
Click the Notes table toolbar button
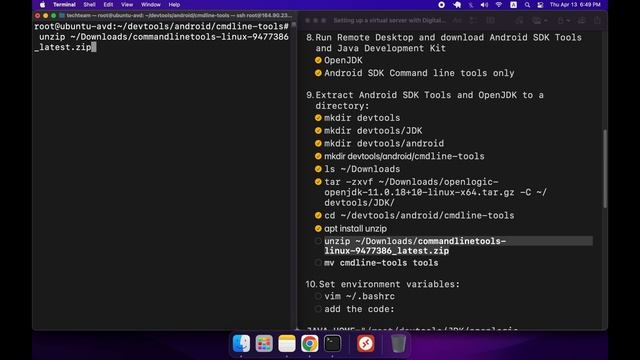(x=490, y=20)
